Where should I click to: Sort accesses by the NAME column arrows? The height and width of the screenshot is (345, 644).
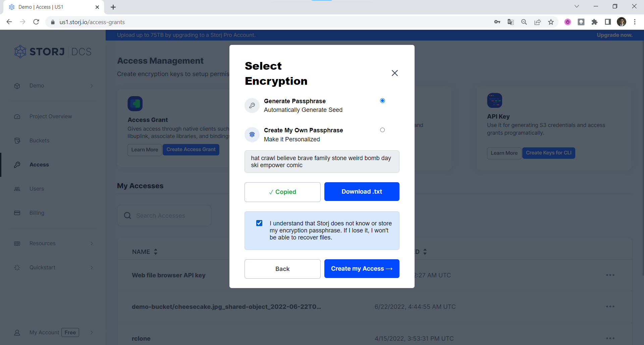[x=156, y=252]
